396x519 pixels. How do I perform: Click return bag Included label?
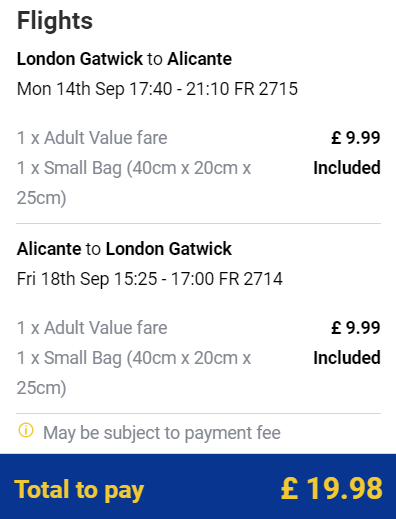[347, 358]
